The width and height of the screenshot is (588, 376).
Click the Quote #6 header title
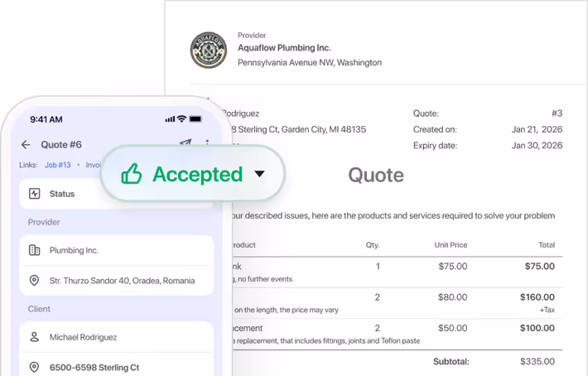[61, 145]
